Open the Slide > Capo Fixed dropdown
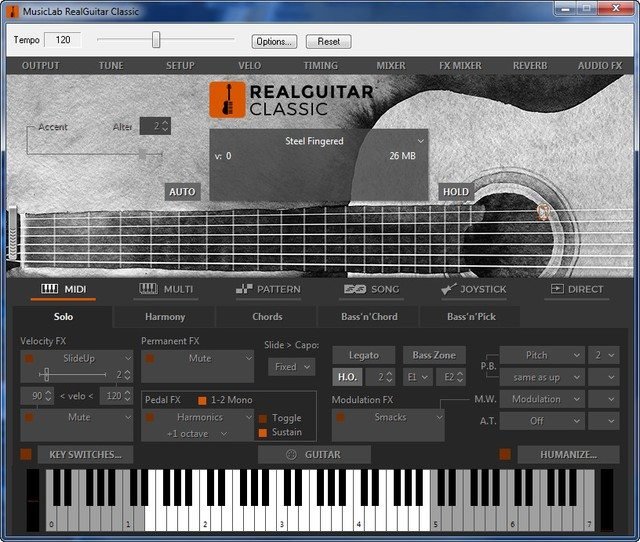Viewport: 640px width, 542px height. [292, 367]
